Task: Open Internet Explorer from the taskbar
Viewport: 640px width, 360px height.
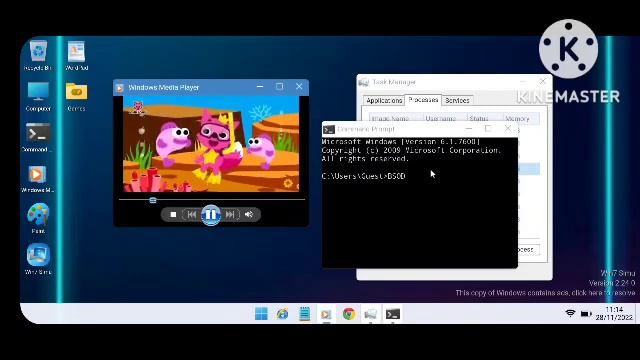Action: (282, 314)
